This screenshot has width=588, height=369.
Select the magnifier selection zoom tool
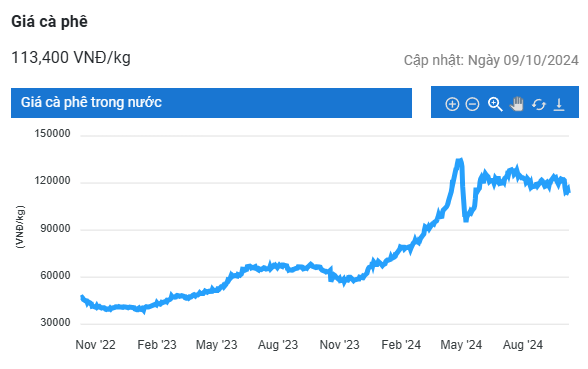pos(495,104)
